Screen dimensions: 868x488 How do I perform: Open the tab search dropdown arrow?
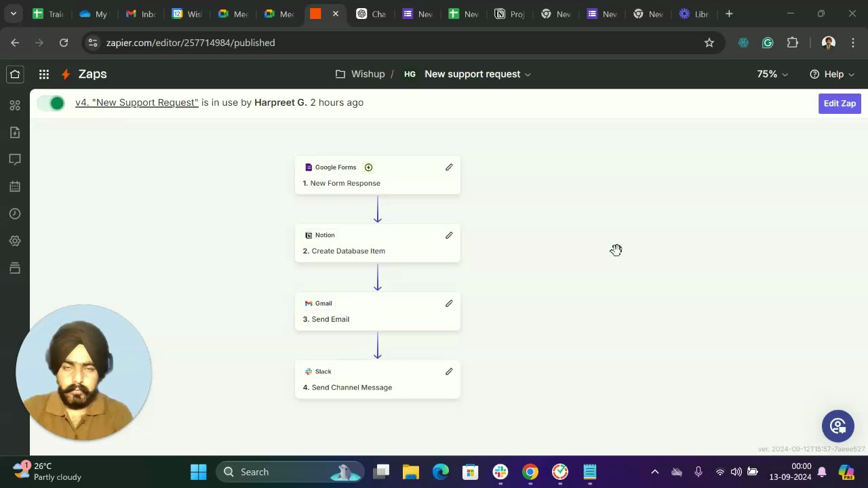click(x=13, y=14)
